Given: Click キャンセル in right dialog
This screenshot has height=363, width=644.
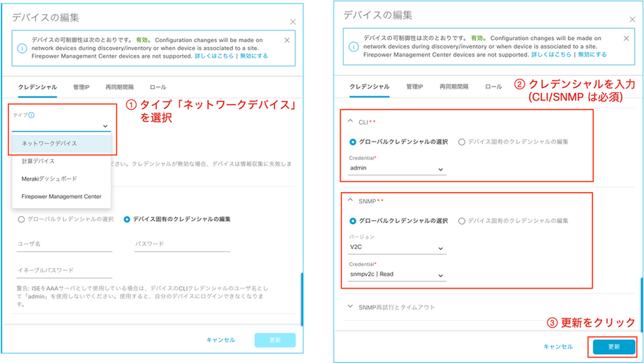Looking at the screenshot, I should (x=557, y=347).
